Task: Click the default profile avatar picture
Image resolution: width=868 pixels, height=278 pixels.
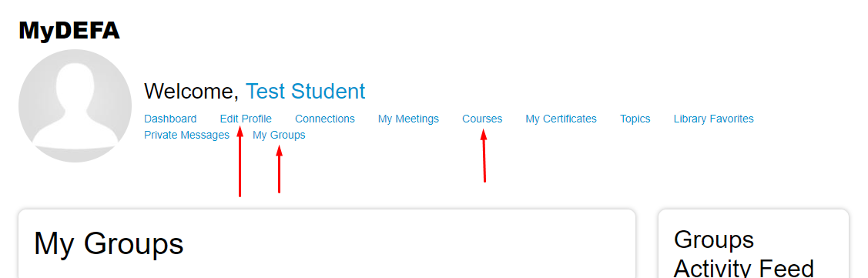Action: [x=75, y=106]
